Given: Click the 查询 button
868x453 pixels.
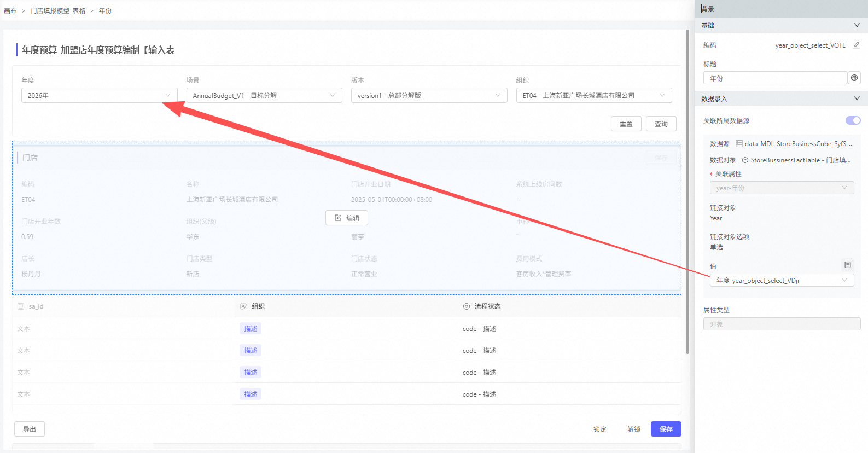Looking at the screenshot, I should pyautogui.click(x=661, y=124).
